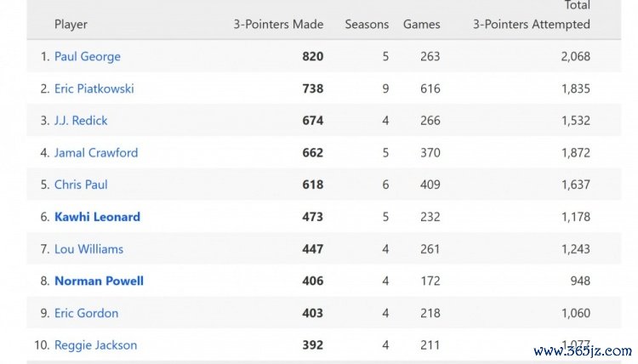Select Eric Gordon player link
638x364 pixels.
[86, 313]
